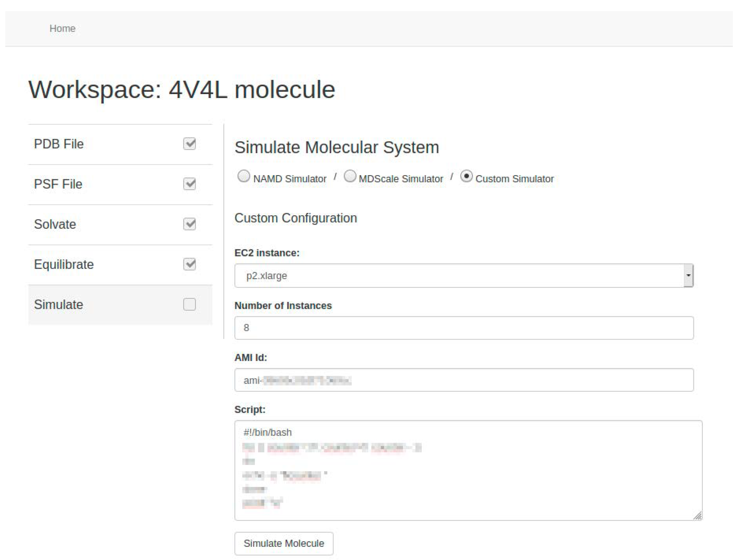Select the NAMD Simulator radio button
This screenshot has width=742, height=560.
click(243, 176)
